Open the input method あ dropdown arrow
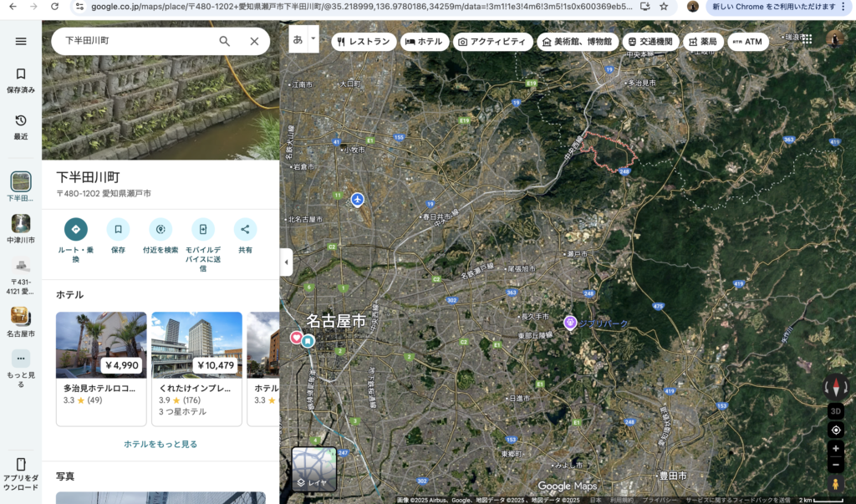This screenshot has height=504, width=856. pyautogui.click(x=313, y=38)
